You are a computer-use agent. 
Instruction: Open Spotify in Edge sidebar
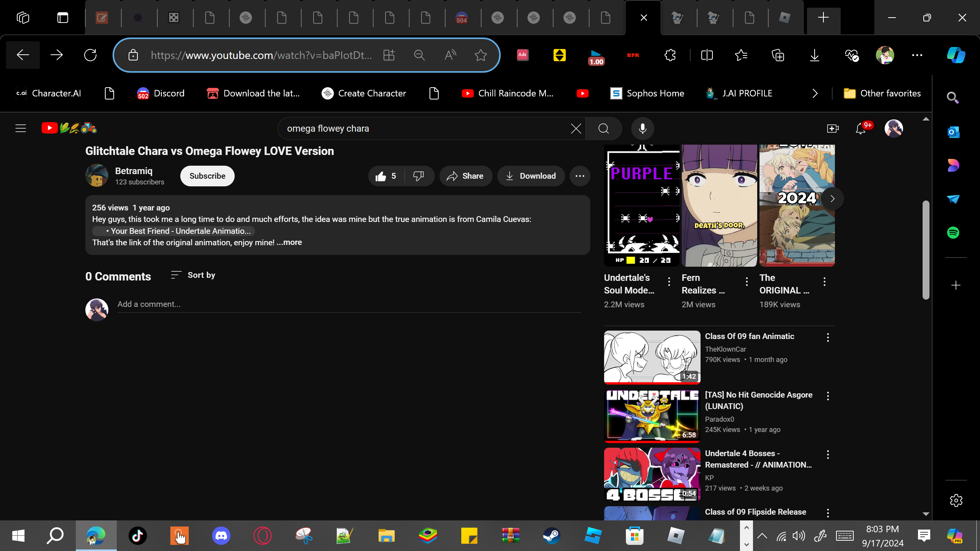pyautogui.click(x=953, y=233)
